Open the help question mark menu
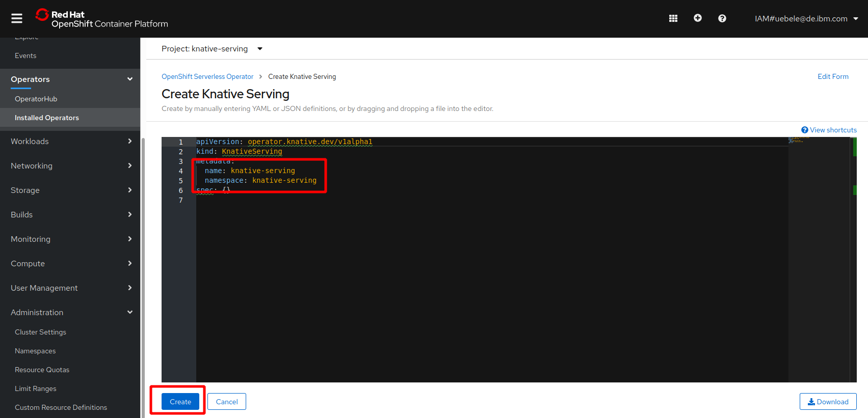 point(722,18)
